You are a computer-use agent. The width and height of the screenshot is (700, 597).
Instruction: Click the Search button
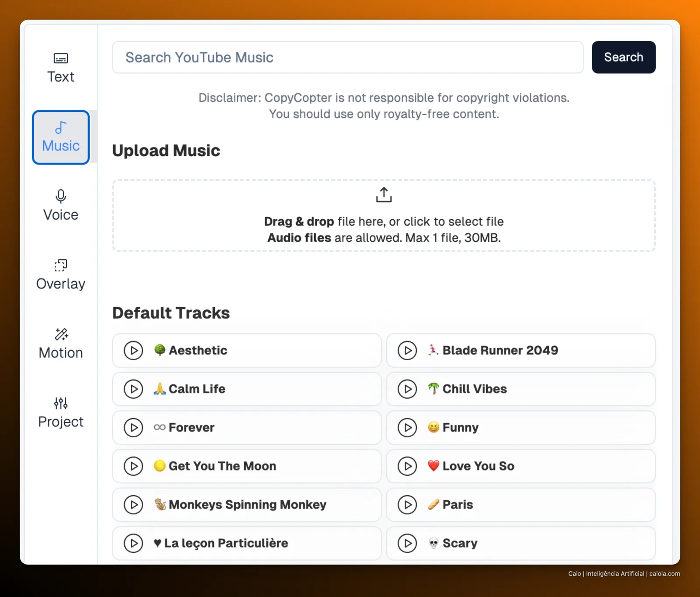(623, 57)
